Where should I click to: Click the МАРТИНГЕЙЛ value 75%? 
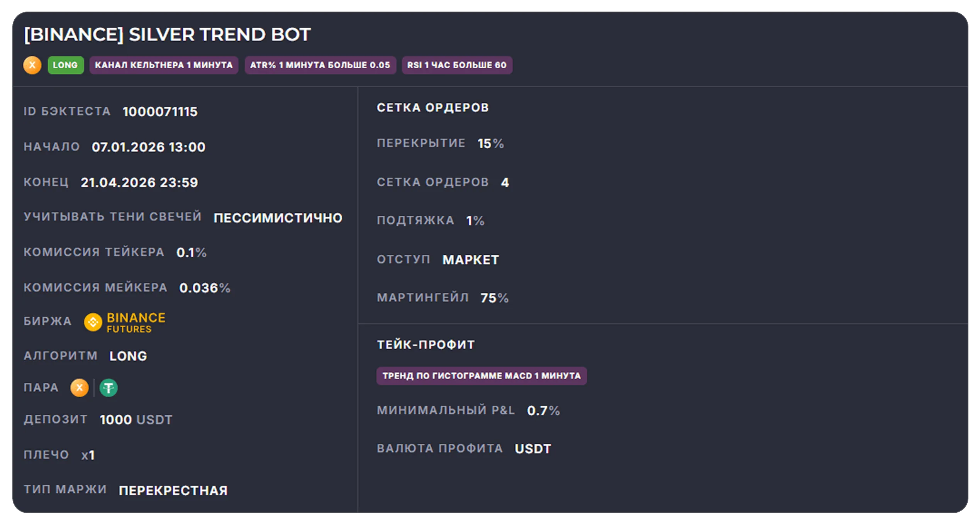(494, 298)
